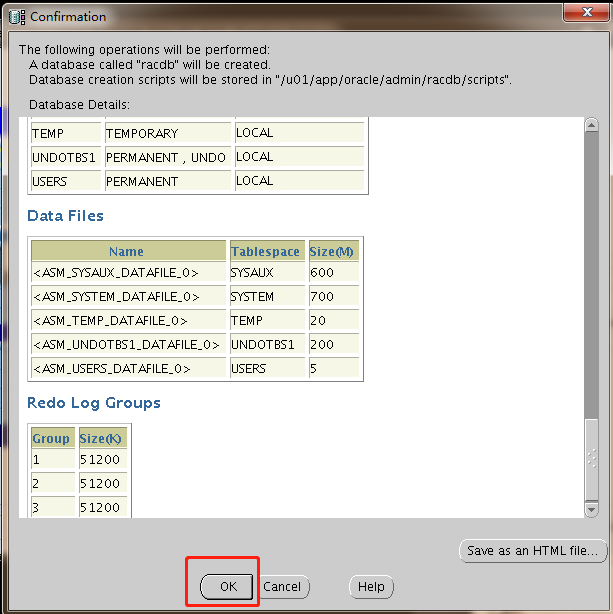Click the size value 700
The image size is (613, 614).
pyautogui.click(x=333, y=296)
